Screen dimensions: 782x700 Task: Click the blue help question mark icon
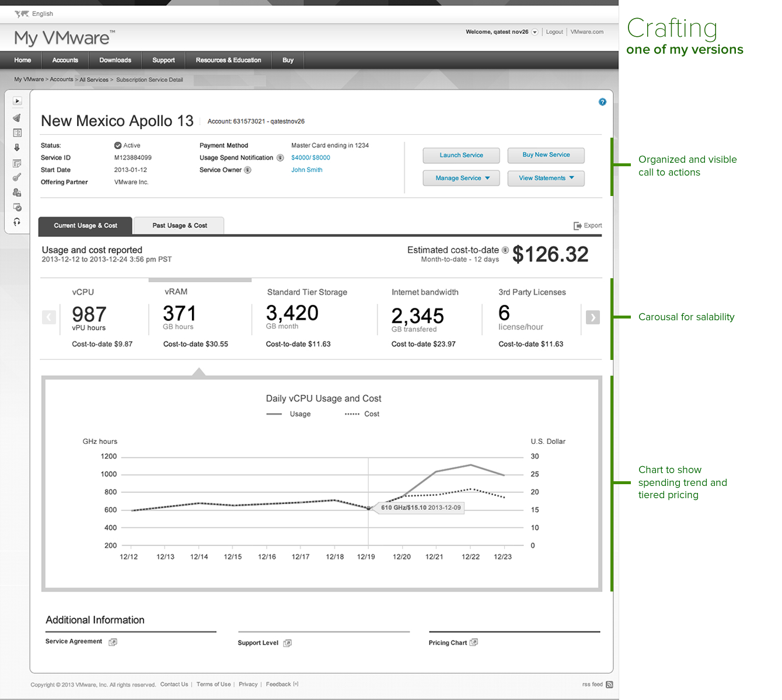pyautogui.click(x=602, y=102)
